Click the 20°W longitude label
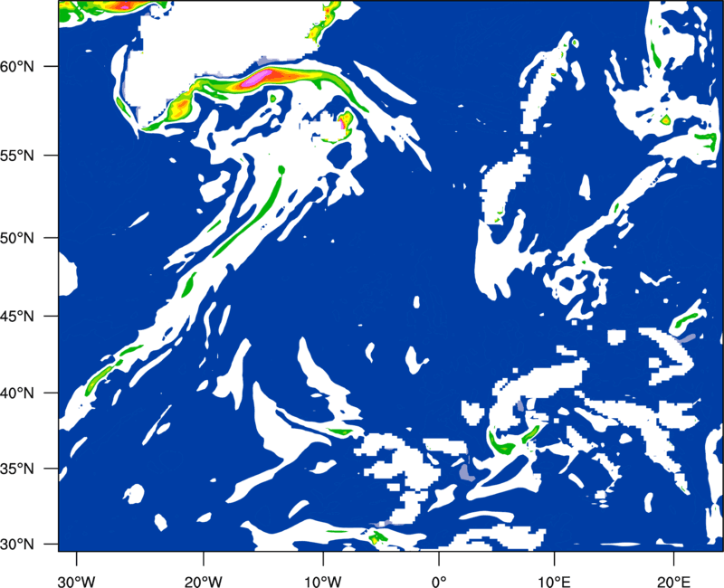The height and width of the screenshot is (588, 724). (x=203, y=581)
